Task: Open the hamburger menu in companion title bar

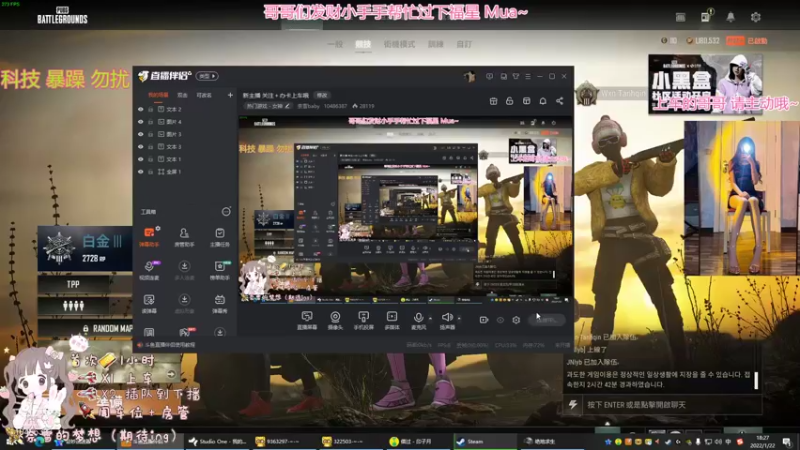Action: (528, 76)
